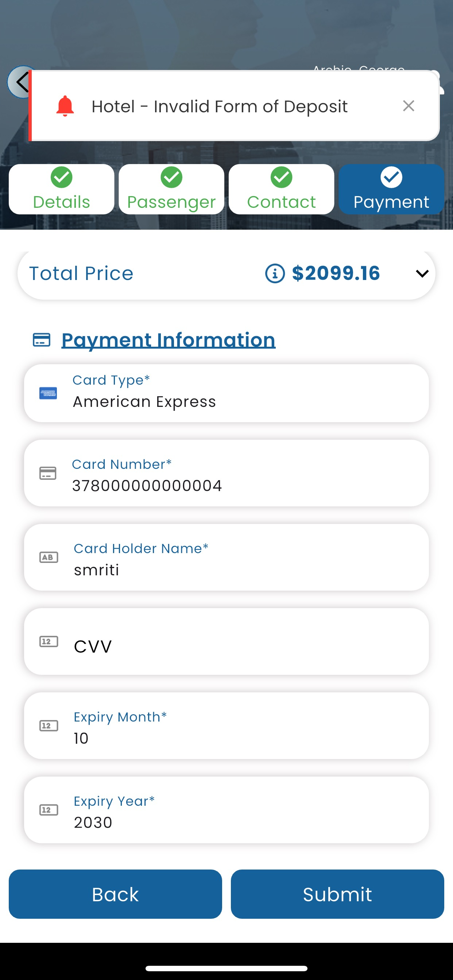The width and height of the screenshot is (453, 980).
Task: Dismiss the Invalid Form of Deposit alert
Action: coord(409,106)
